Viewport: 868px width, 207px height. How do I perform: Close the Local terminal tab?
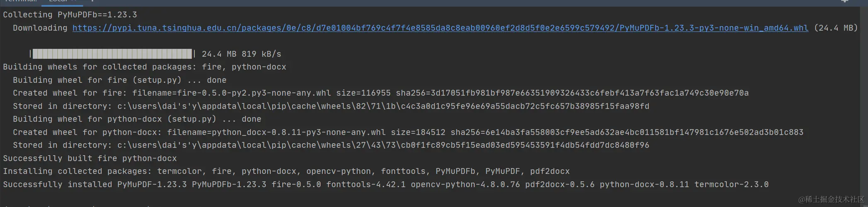pos(74,1)
